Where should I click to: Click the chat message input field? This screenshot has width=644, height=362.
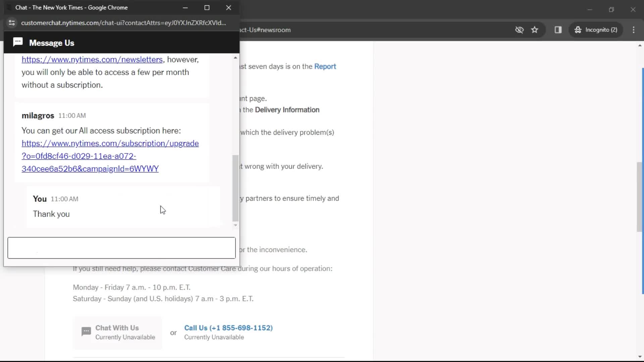tap(121, 248)
